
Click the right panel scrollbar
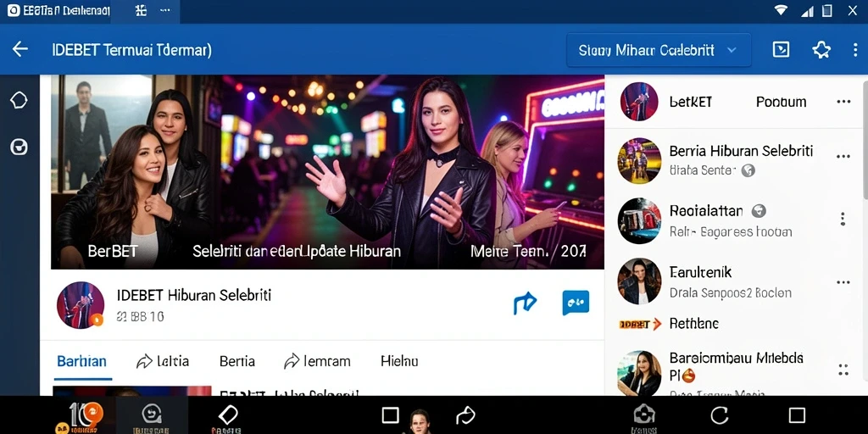pos(865,138)
